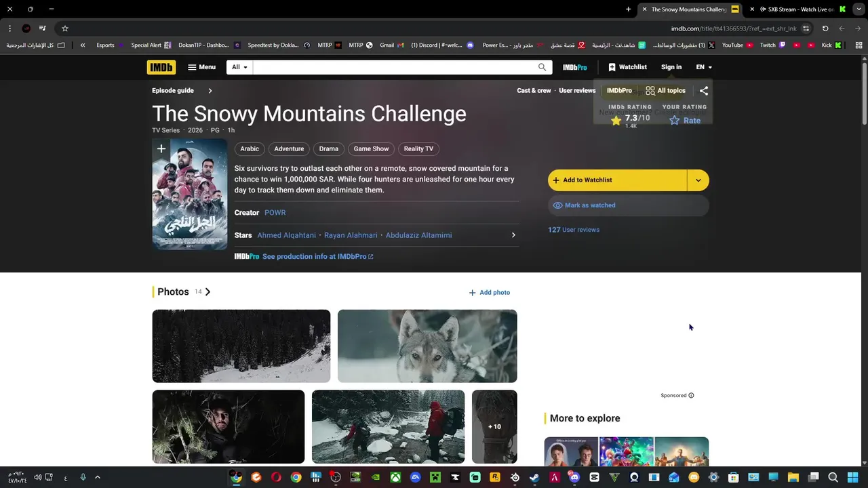The width and height of the screenshot is (868, 488).
Task: Click Add photo
Action: (x=490, y=292)
